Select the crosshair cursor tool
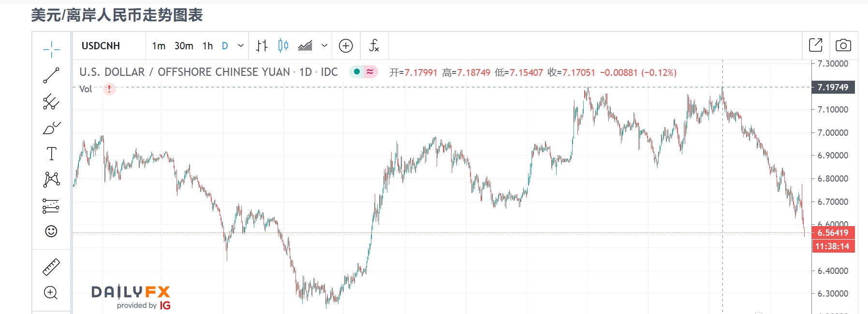 click(51, 49)
